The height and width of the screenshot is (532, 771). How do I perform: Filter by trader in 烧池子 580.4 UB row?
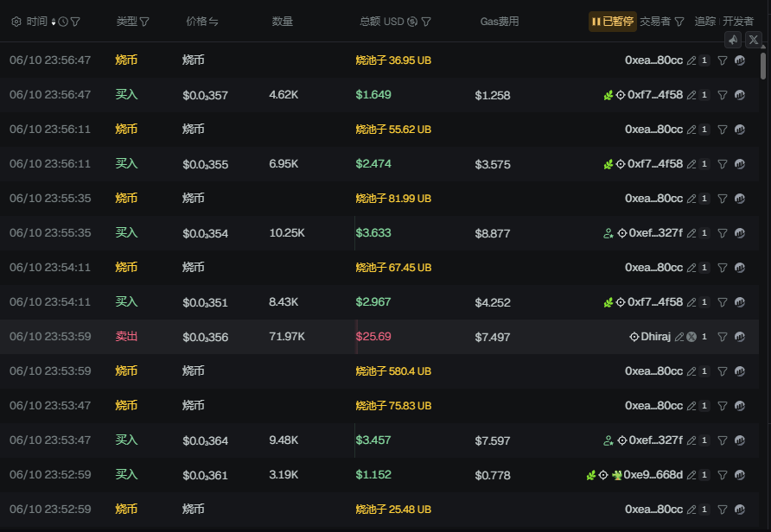click(x=723, y=371)
